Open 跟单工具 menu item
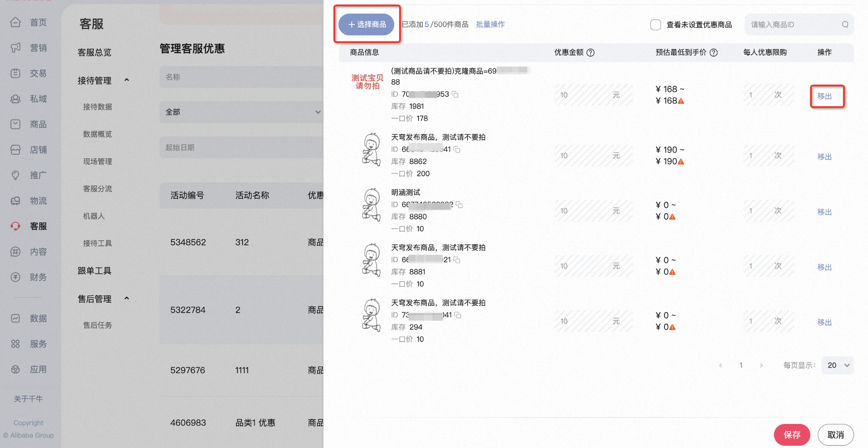Viewport: 868px width, 448px height. click(95, 271)
